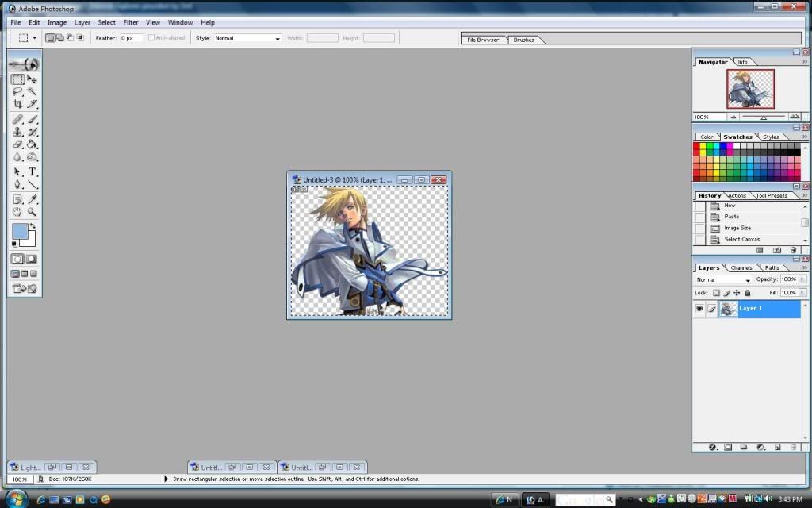Open the File Browser palette tab
812x508 pixels.
click(x=483, y=40)
